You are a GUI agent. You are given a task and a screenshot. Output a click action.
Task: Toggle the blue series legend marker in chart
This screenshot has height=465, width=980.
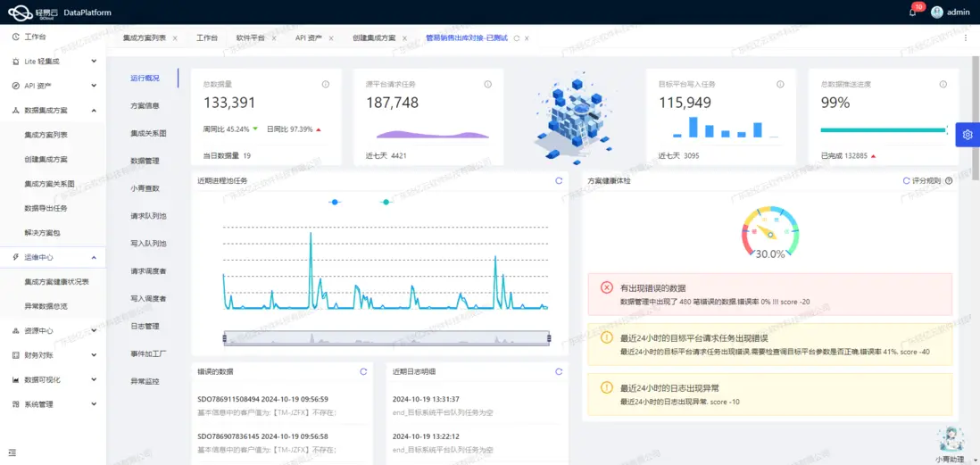coord(335,202)
